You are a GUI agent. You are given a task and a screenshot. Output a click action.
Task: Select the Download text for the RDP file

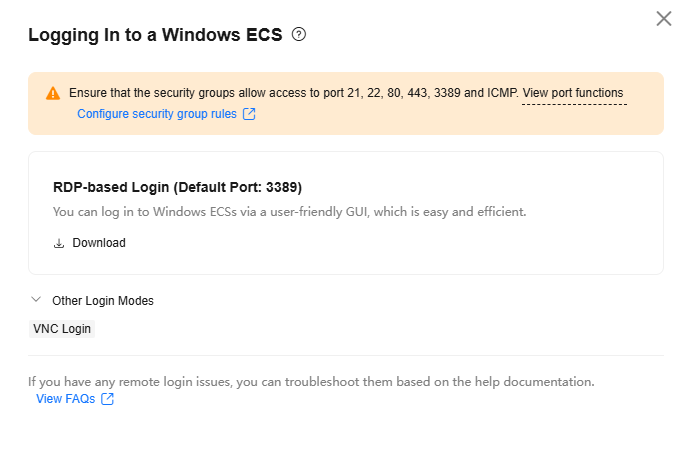(x=99, y=243)
